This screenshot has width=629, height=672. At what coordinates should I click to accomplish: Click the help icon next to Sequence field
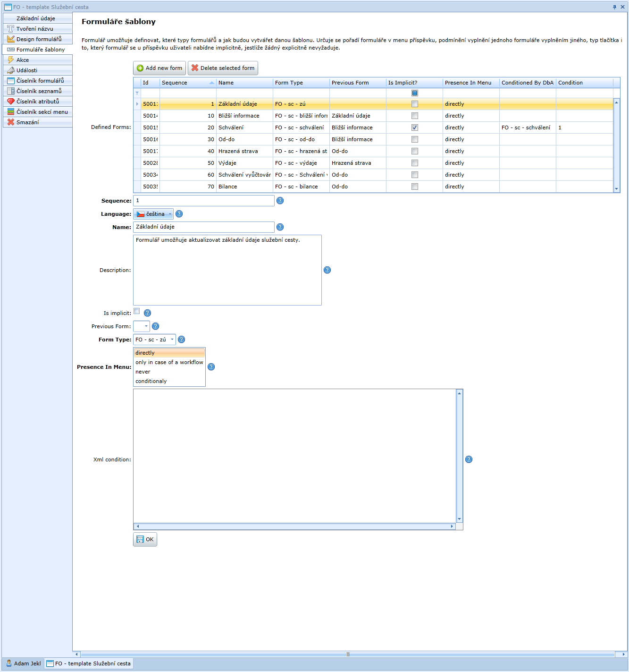(280, 201)
